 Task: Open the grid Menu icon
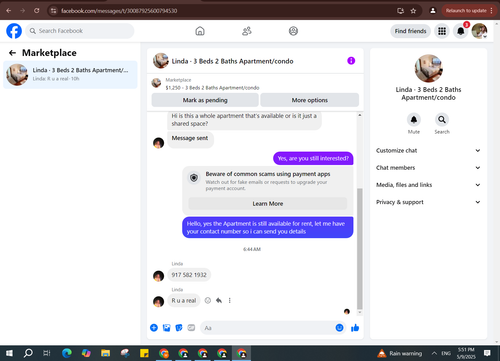[x=442, y=31]
